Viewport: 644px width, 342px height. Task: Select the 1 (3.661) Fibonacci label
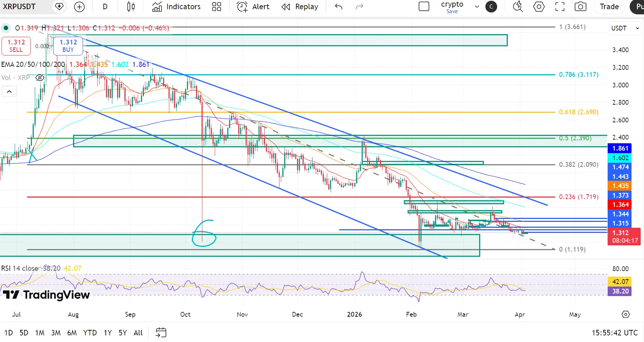pos(572,27)
